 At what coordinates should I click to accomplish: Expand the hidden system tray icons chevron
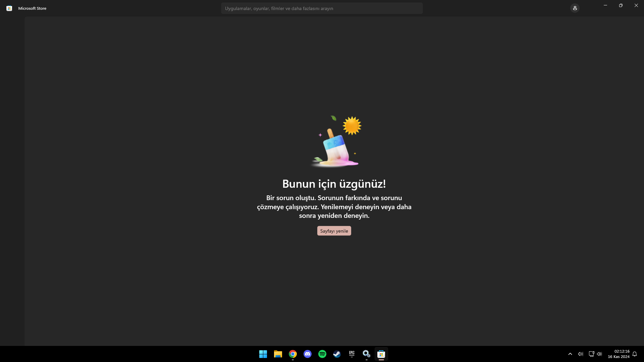570,354
